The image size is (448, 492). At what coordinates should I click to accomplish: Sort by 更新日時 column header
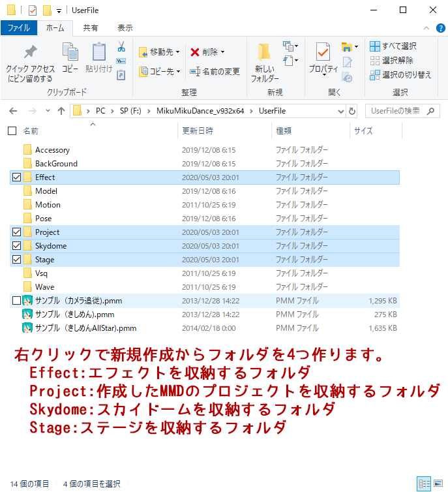click(224, 131)
